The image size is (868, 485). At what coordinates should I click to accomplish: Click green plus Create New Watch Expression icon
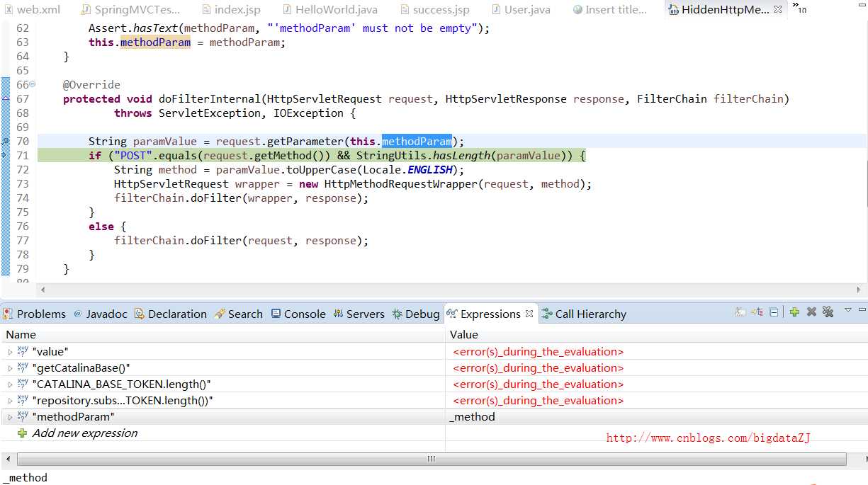coord(794,312)
